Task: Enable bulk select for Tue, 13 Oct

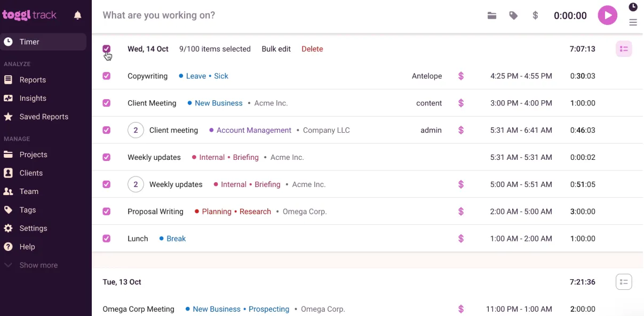Action: [x=624, y=282]
